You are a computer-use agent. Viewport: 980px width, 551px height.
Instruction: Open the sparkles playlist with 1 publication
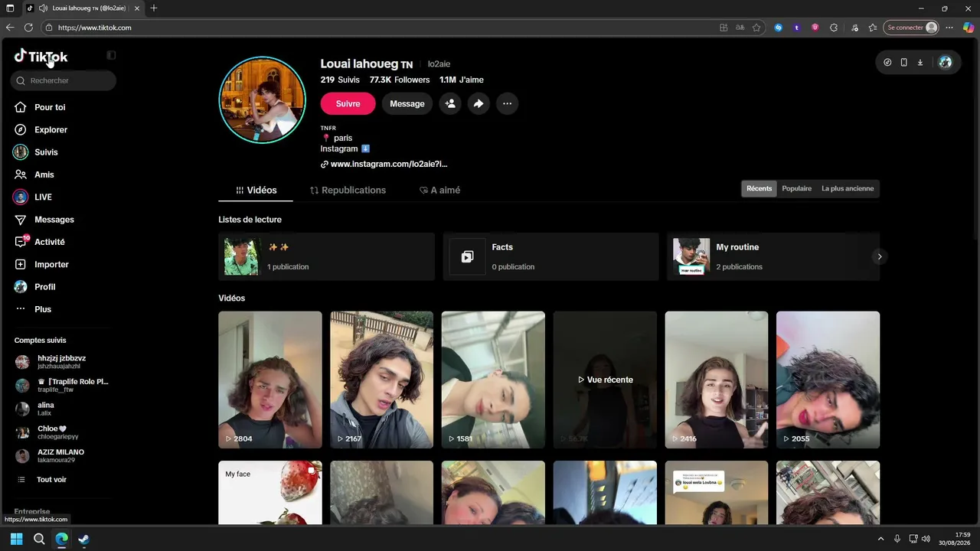(327, 256)
